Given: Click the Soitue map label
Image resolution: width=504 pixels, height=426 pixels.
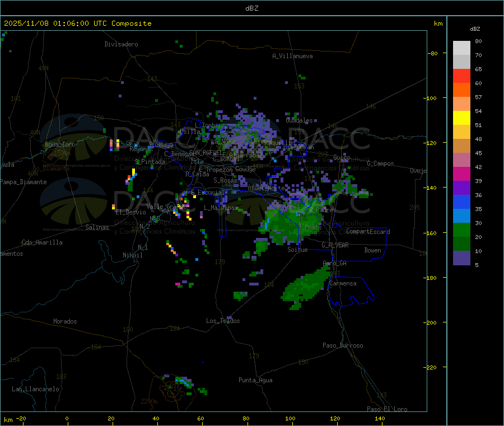Looking at the screenshot, I should [x=297, y=250].
